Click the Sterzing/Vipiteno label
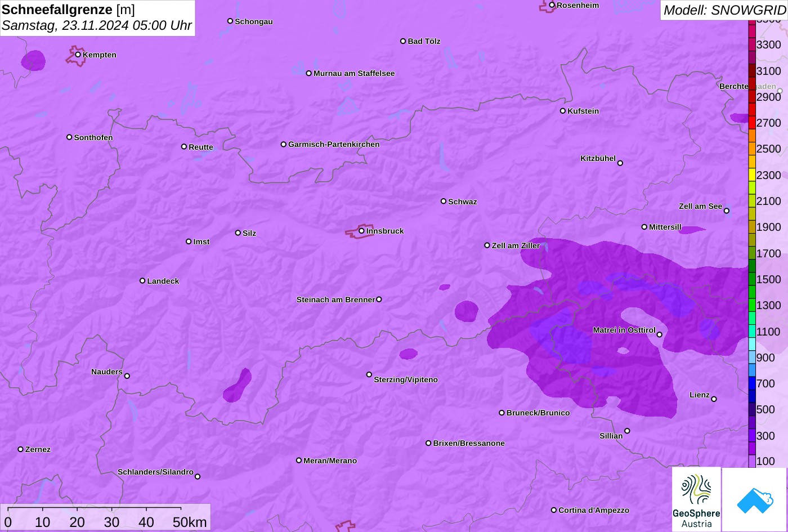Screen dimensions: 788x532 (x=406, y=379)
